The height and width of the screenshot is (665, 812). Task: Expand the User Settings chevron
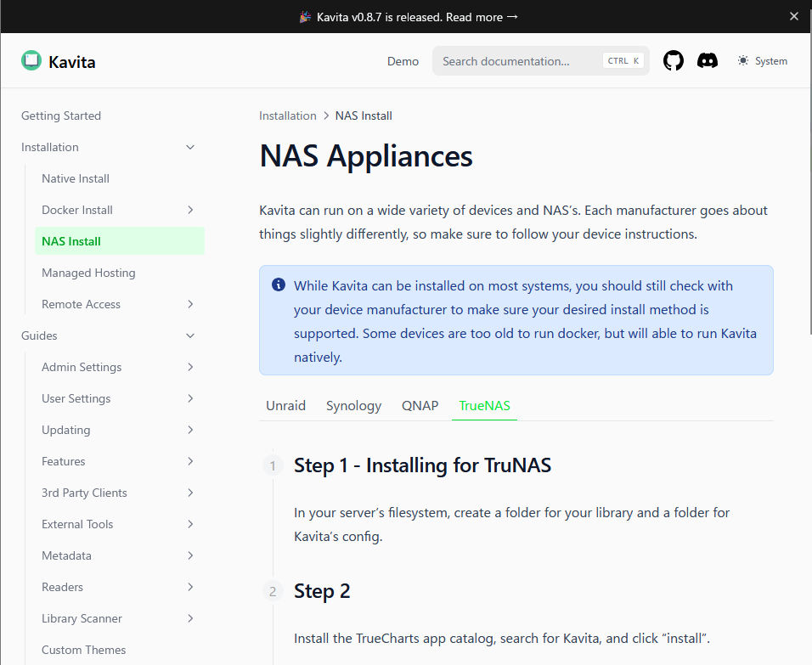190,398
